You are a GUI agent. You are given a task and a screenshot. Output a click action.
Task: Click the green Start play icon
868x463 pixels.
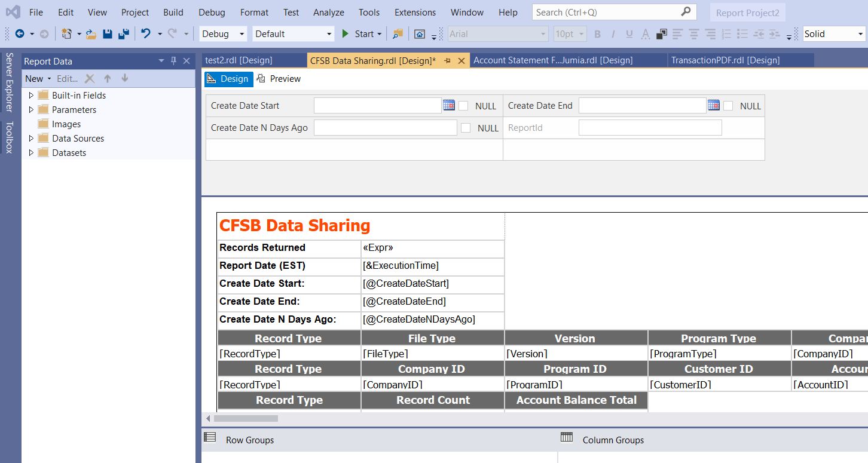[345, 34]
